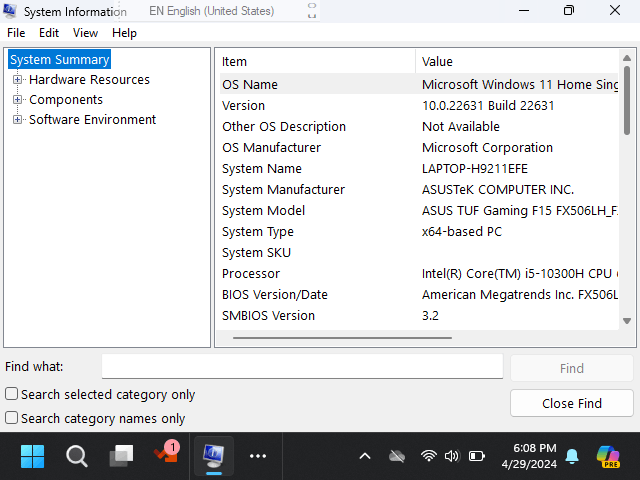Select the System SKU row

(x=419, y=253)
